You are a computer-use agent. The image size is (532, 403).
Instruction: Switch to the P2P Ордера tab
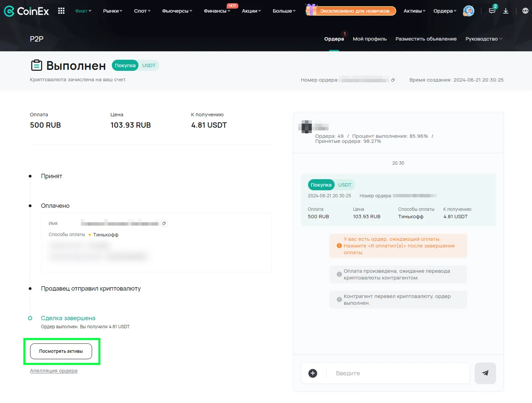pyautogui.click(x=334, y=39)
